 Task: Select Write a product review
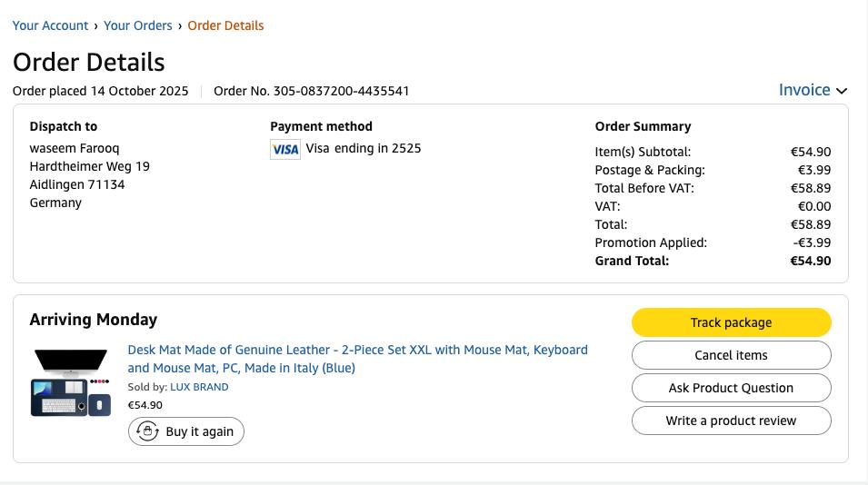click(731, 421)
